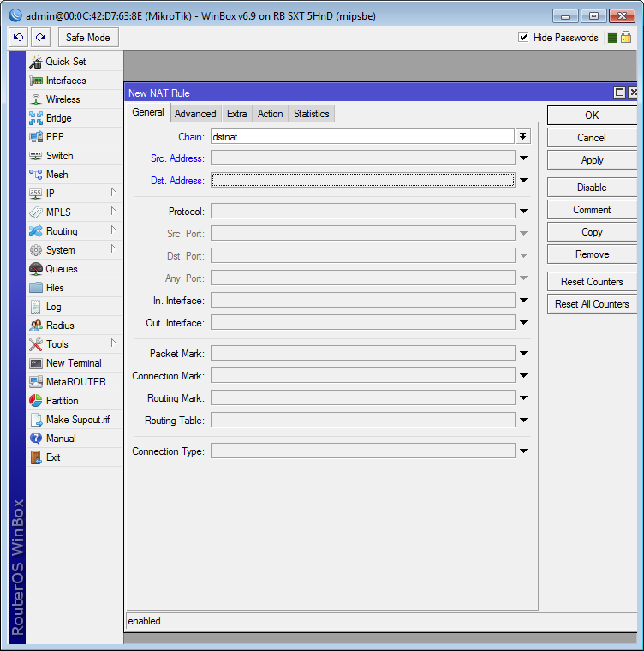Open the Wireless antenna icon
This screenshot has height=651, width=644.
(x=36, y=99)
